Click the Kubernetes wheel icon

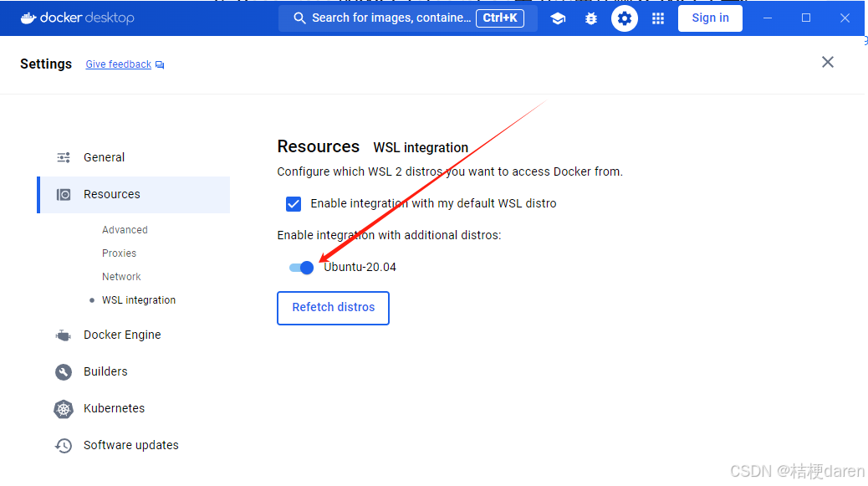pos(64,409)
